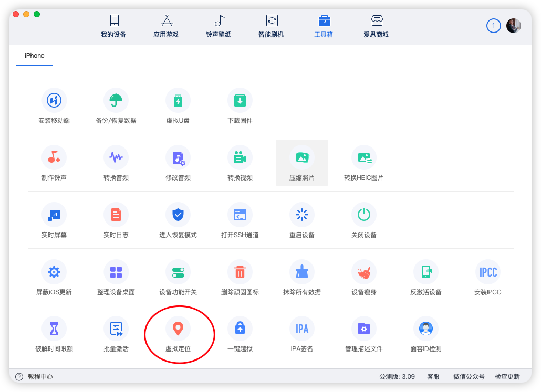541x392 pixels.
Task: Start the 制作铃声 ringtone maker
Action: pyautogui.click(x=54, y=162)
